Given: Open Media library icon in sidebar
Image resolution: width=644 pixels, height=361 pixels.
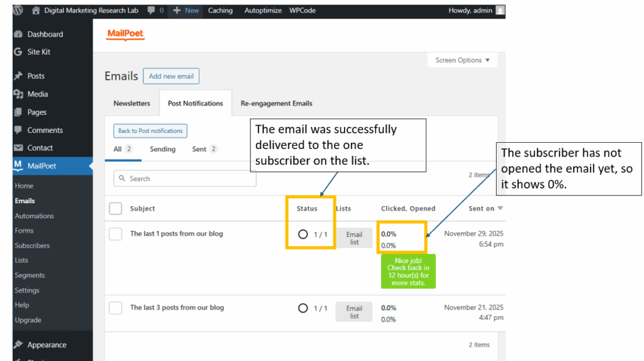Looking at the screenshot, I should point(18,94).
